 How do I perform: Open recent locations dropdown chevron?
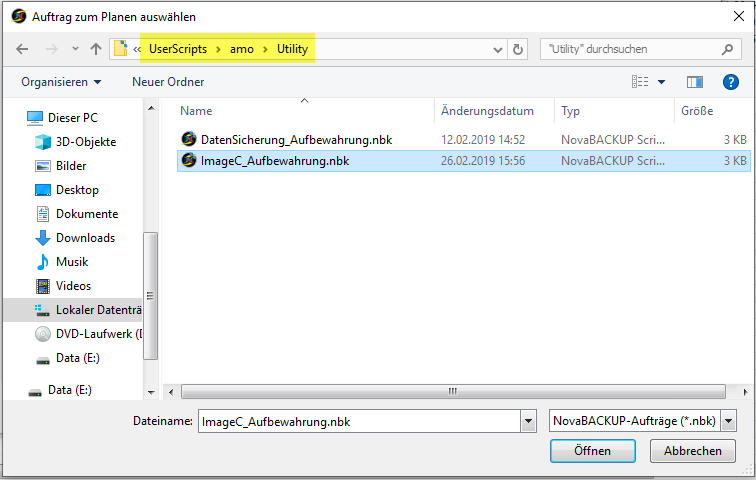coord(75,49)
